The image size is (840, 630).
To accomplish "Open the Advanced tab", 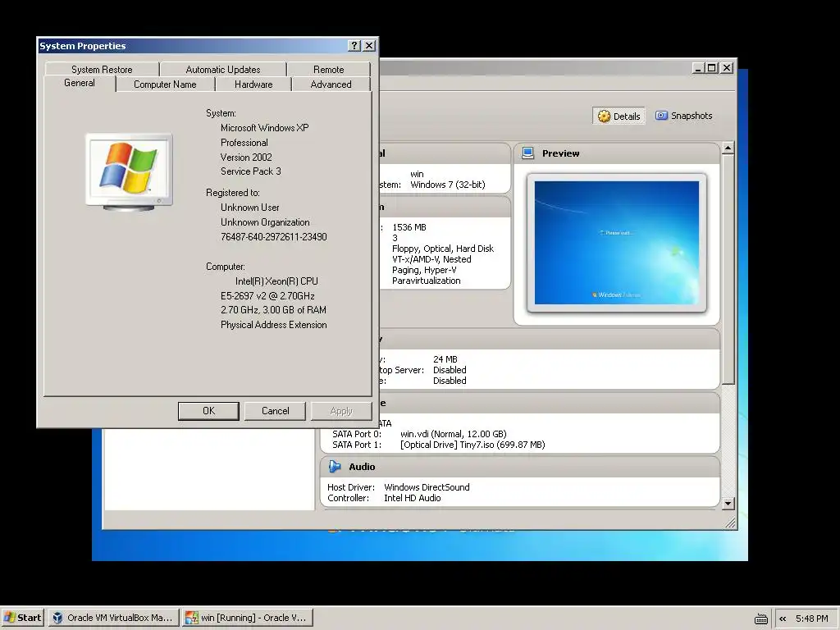I will 331,84.
